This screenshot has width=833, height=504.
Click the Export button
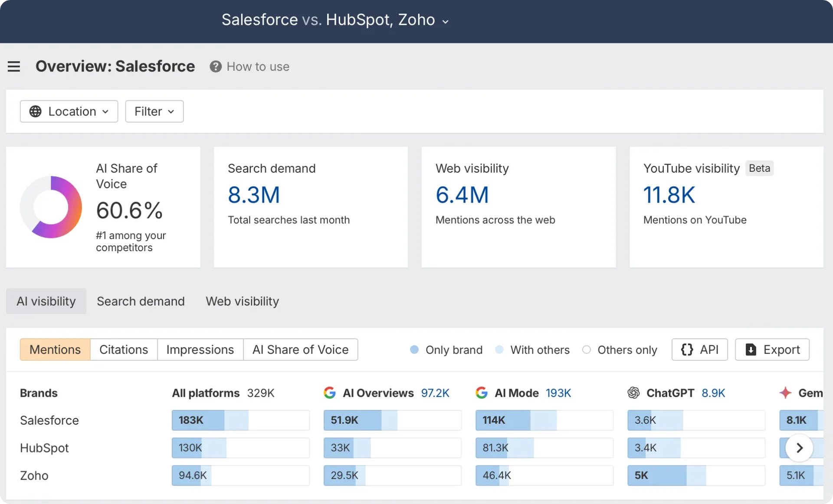click(772, 350)
